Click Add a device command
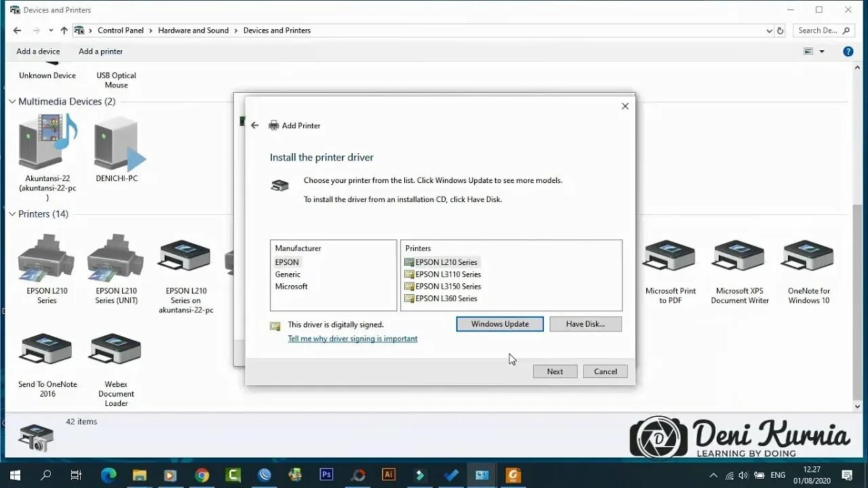The height and width of the screenshot is (488, 868). pos(38,52)
